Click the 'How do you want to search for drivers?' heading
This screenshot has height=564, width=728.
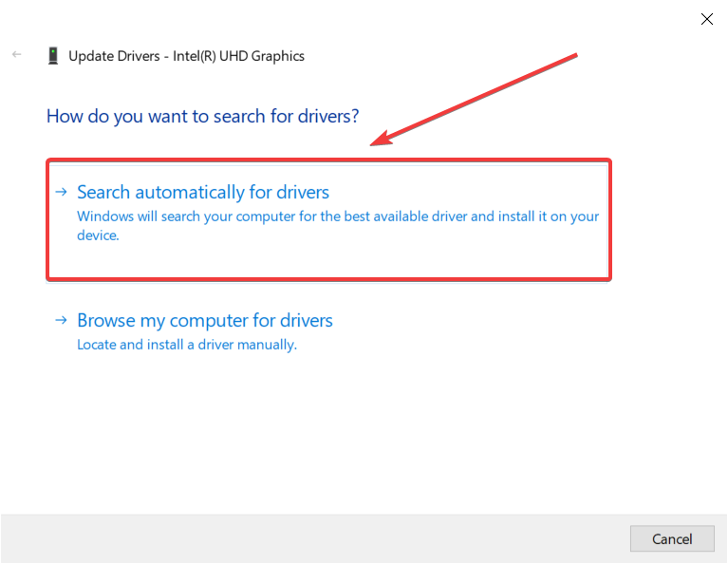[202, 116]
